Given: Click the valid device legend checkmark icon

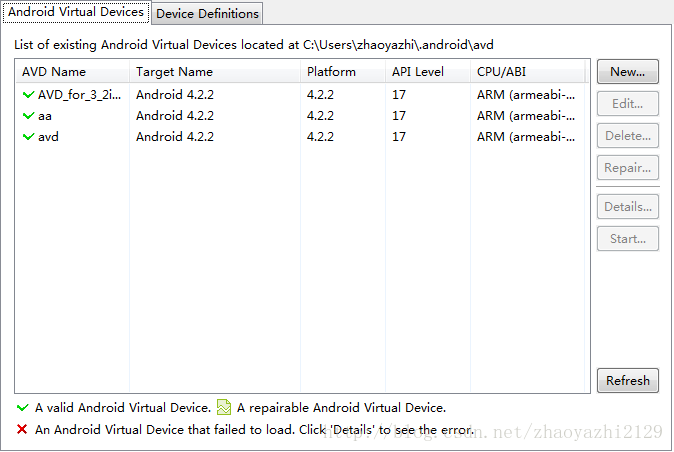Looking at the screenshot, I should point(22,407).
